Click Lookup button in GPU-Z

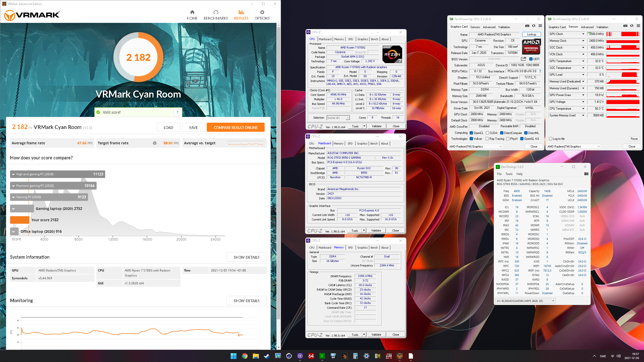point(532,34)
